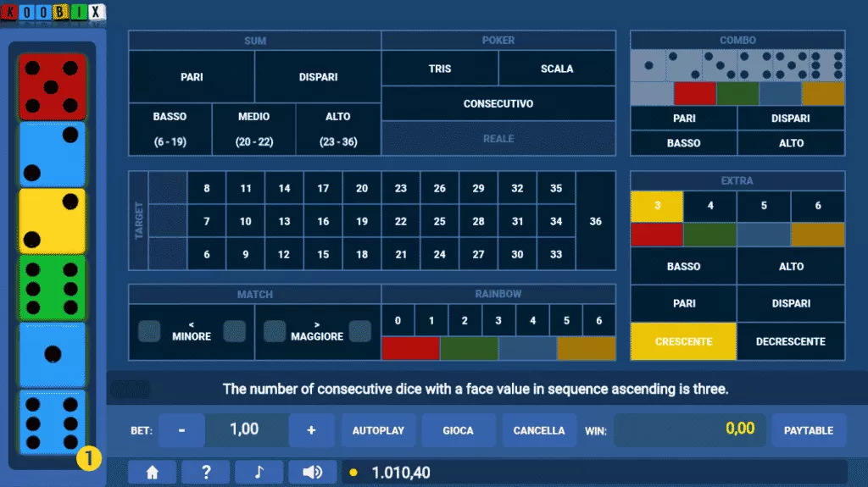Screen dimensions: 868x487
Task: Toggle the CRESCENTE bet option
Action: pyautogui.click(x=683, y=341)
